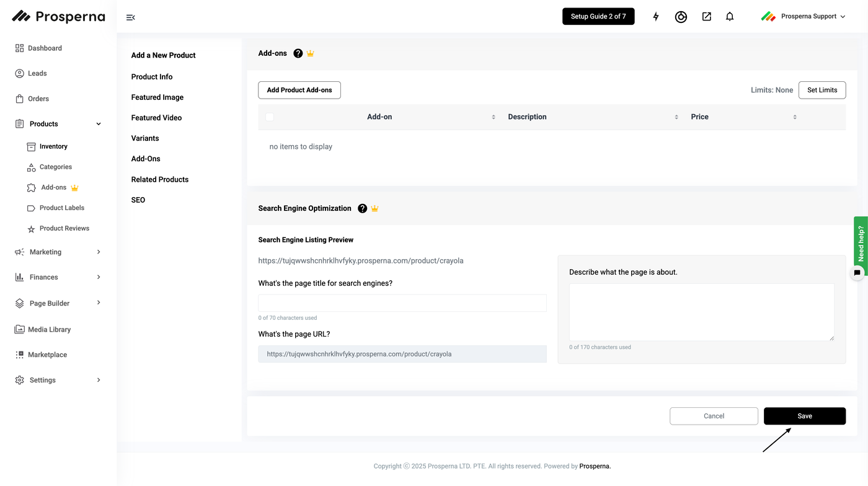
Task: Click the open store external link icon
Action: (706, 17)
